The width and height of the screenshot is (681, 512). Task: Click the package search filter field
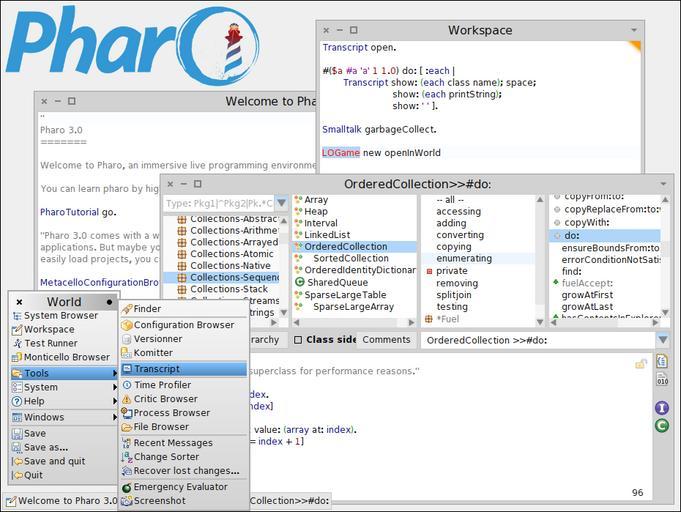[x=218, y=203]
